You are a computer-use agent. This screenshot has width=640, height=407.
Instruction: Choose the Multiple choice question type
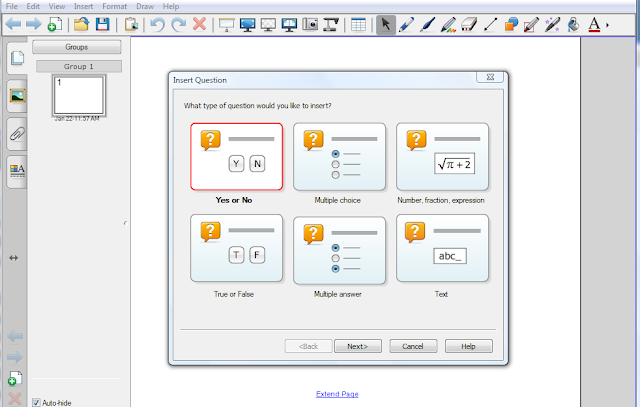tap(339, 157)
